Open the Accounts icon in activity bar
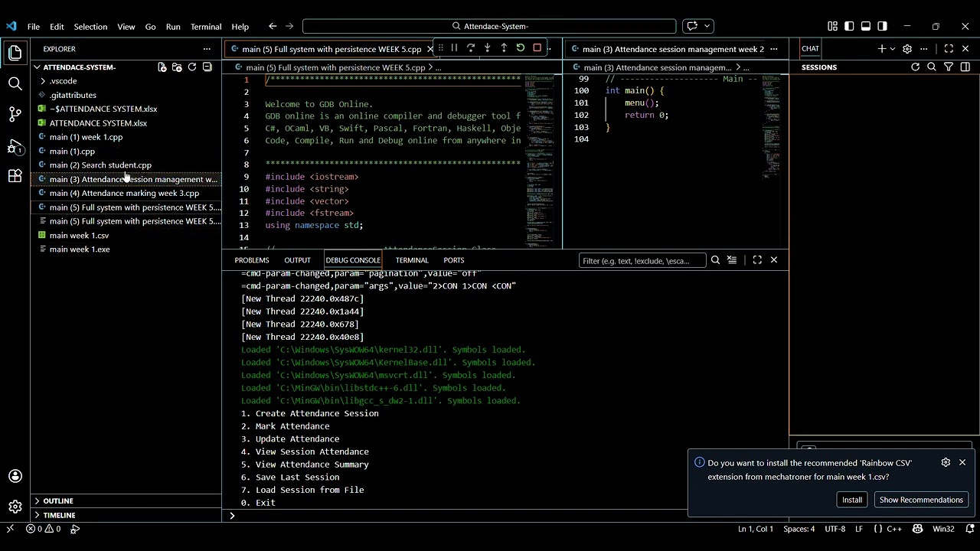The height and width of the screenshot is (551, 980). coord(15,476)
